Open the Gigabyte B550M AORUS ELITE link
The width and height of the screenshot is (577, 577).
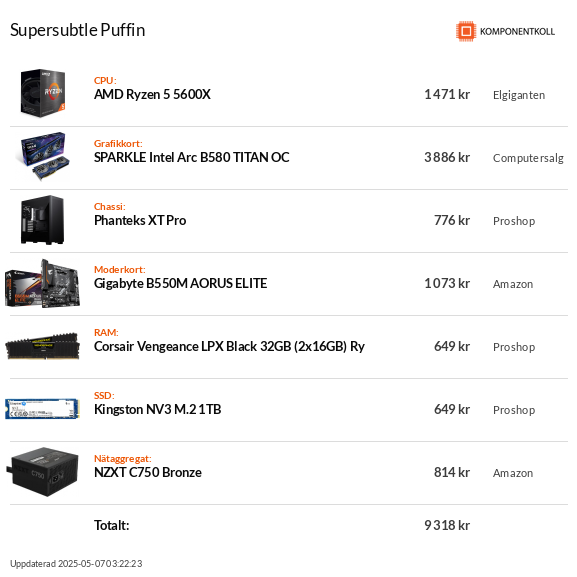181,283
